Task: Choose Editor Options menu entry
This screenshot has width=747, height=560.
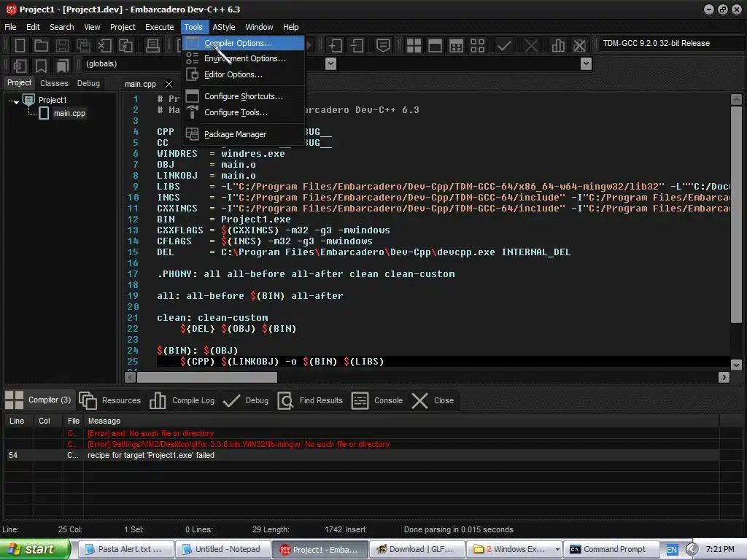Action: pos(243,74)
